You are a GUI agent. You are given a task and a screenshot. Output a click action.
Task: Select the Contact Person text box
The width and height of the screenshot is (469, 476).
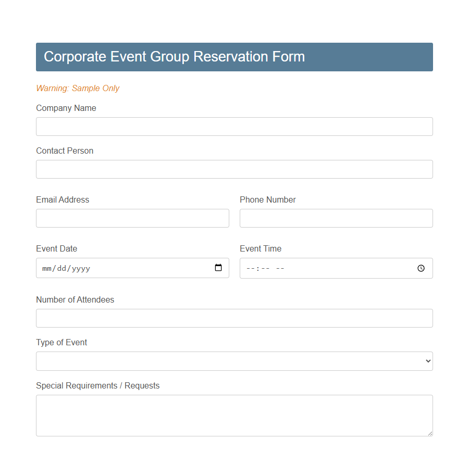point(234,169)
